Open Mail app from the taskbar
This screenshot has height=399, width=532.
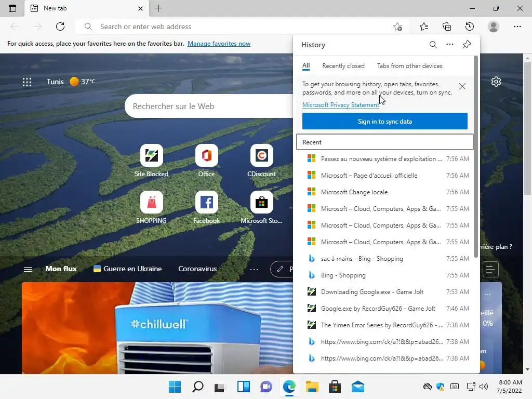pyautogui.click(x=357, y=387)
